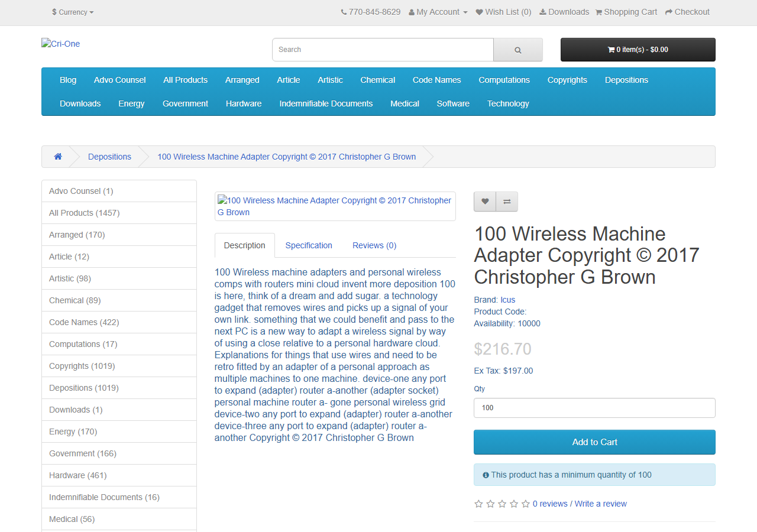Open Depositions in the navigation menu
757x532 pixels.
(626, 80)
